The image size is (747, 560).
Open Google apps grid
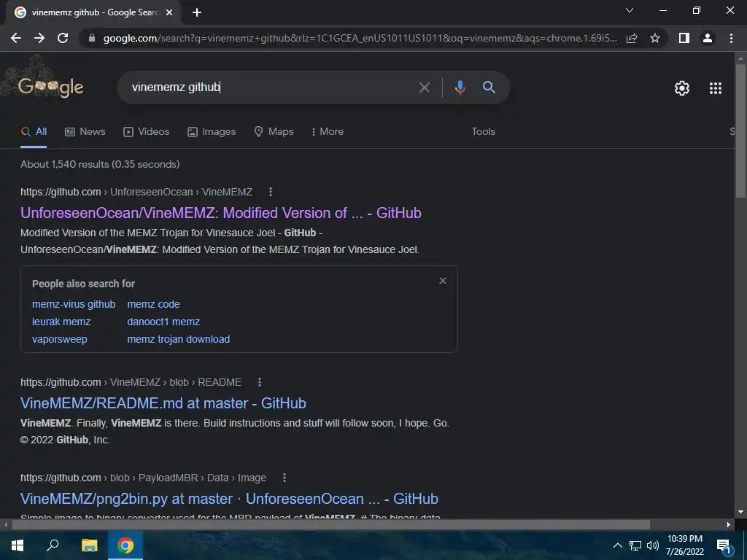tap(716, 88)
